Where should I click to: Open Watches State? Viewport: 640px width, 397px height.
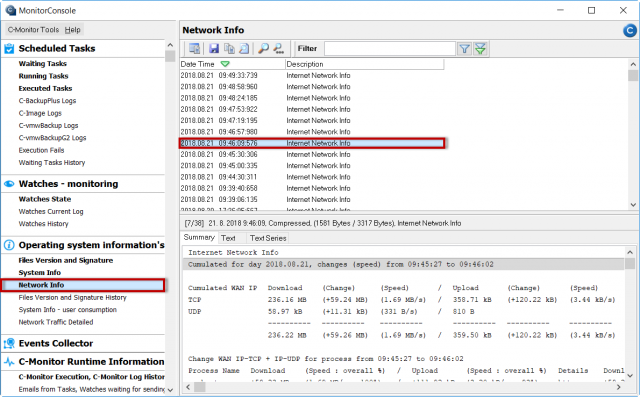click(x=45, y=199)
